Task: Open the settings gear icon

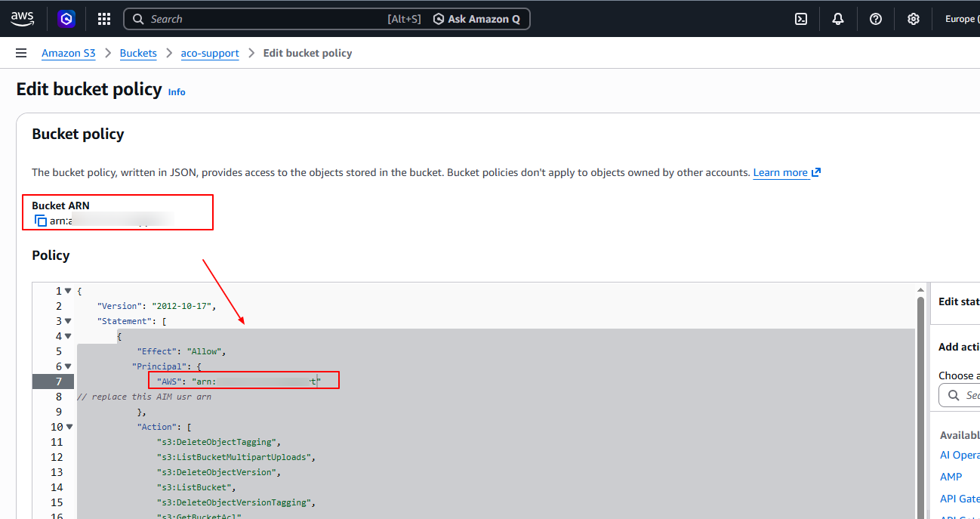Action: click(x=914, y=19)
